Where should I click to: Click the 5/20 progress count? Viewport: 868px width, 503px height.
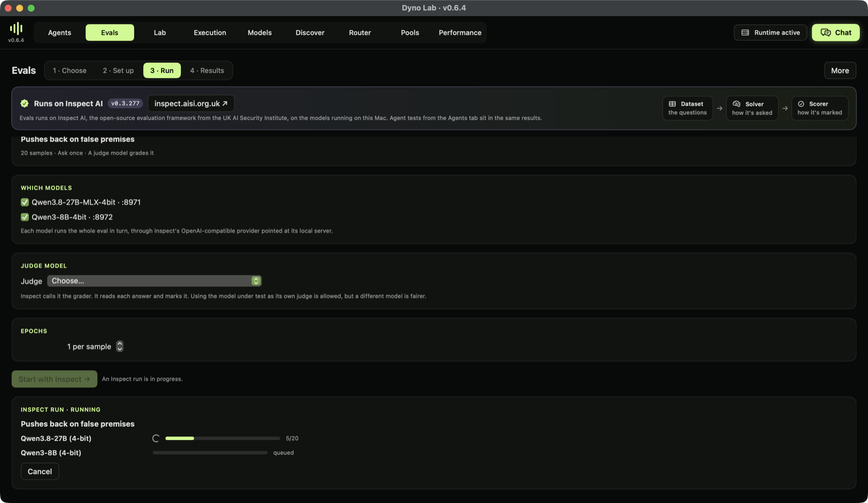pyautogui.click(x=292, y=438)
